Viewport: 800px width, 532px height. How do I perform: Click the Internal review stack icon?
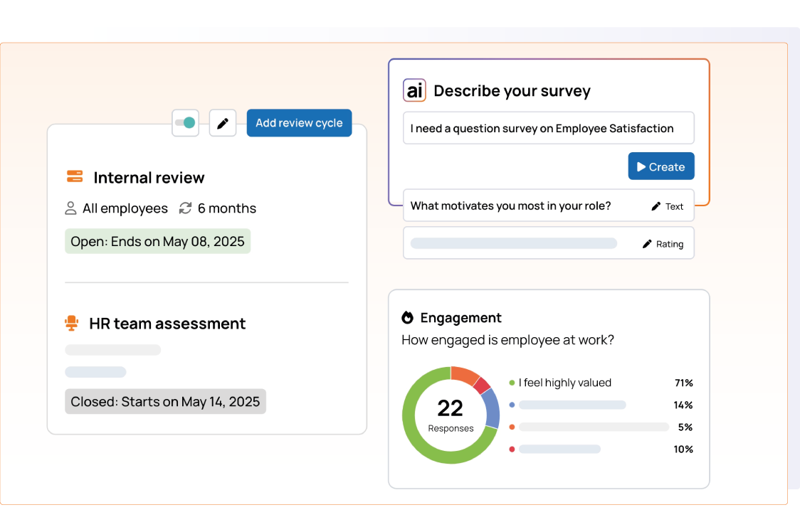pos(75,177)
